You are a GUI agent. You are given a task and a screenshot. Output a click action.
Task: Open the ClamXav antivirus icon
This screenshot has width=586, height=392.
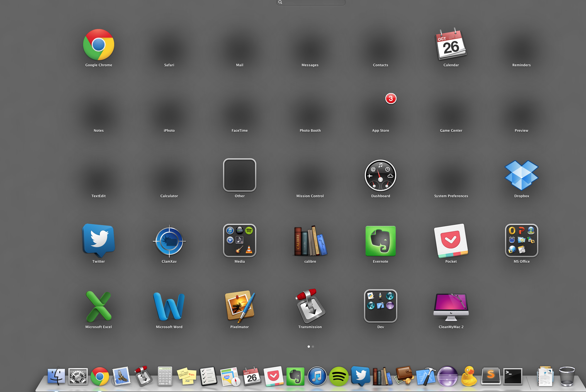pos(169,241)
